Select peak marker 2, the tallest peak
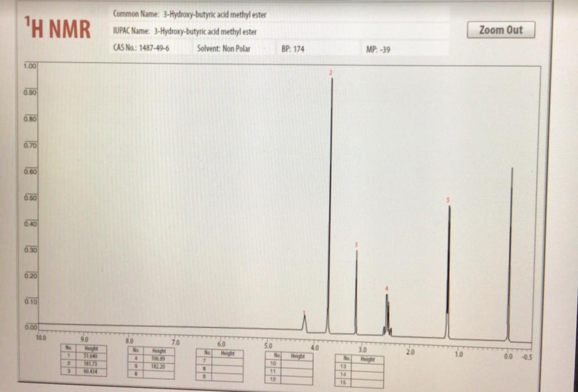This screenshot has width=578, height=392. point(331,73)
